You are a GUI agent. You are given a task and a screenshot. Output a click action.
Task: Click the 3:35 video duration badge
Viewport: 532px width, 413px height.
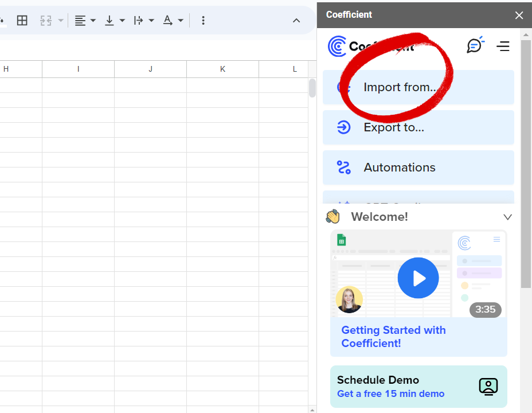coord(485,310)
